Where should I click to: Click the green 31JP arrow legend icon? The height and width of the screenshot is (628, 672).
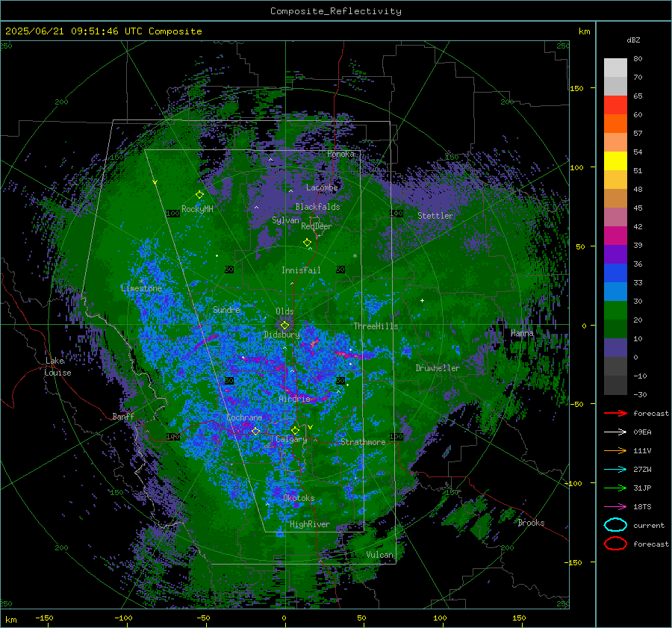[x=615, y=488]
